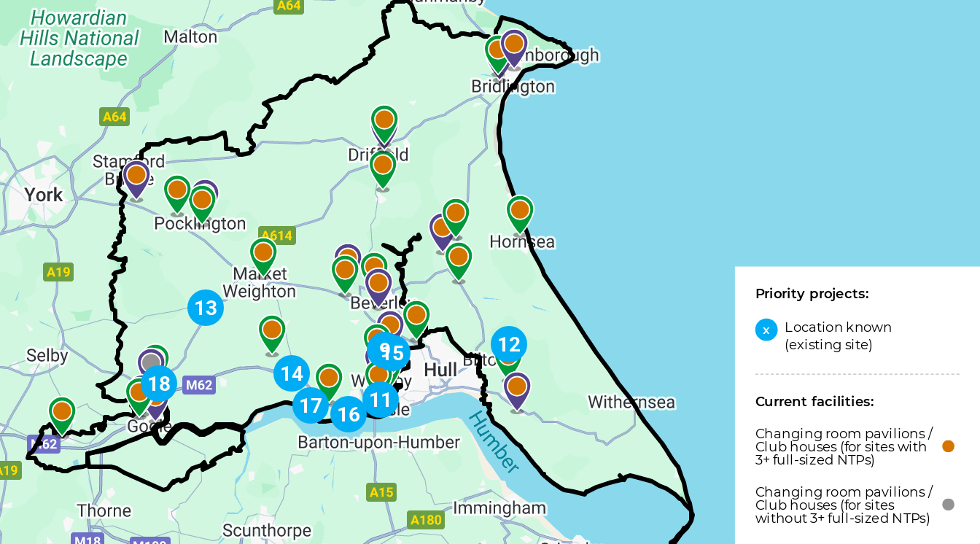Viewport: 980px width, 544px height.
Task: Open priority project marker 14
Action: point(292,374)
